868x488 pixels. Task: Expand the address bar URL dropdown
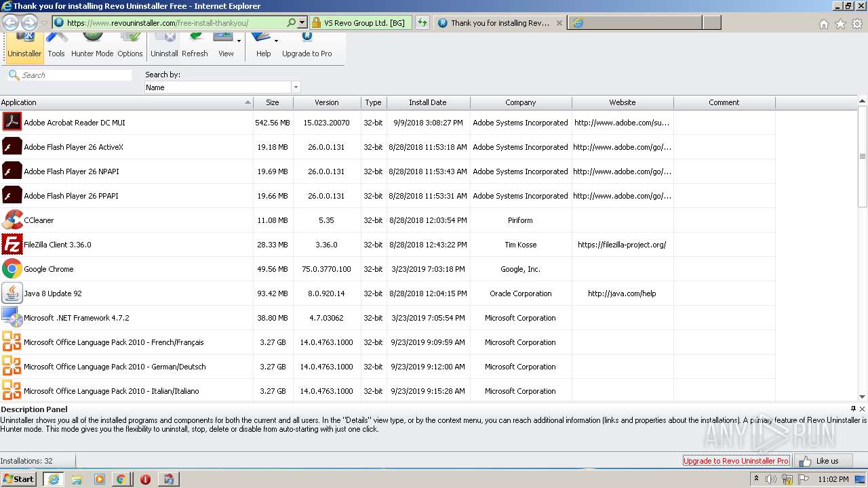tap(302, 22)
